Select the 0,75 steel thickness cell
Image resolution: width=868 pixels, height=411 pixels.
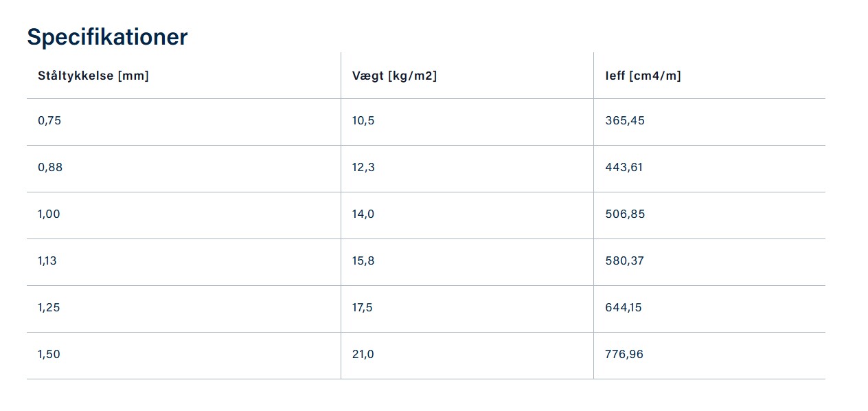(x=49, y=121)
